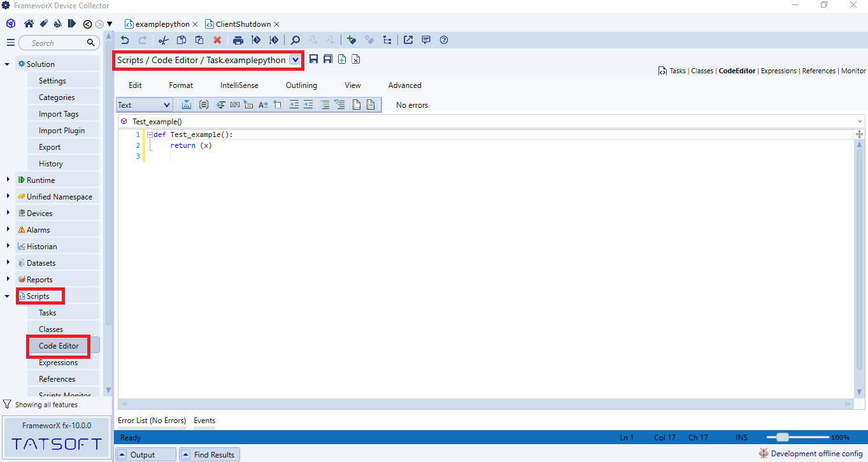Open the IntelliSense menu
The image size is (868, 462).
(239, 85)
